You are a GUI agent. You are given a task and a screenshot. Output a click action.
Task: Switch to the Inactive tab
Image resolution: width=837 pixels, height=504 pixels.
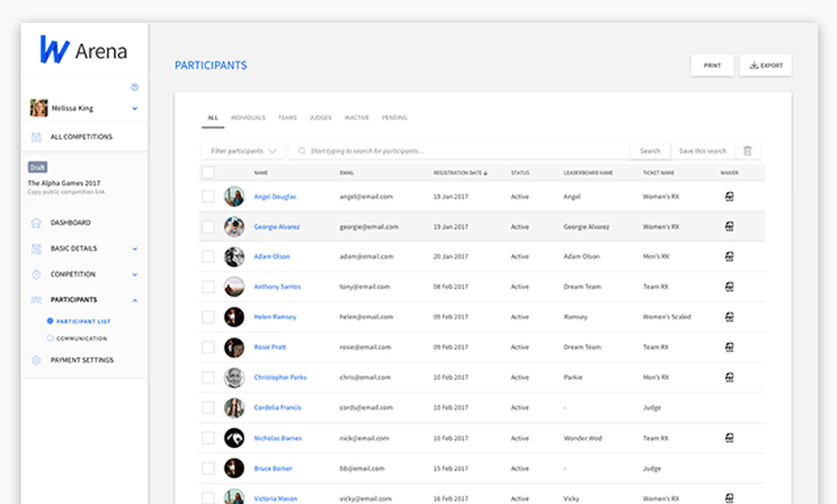357,118
